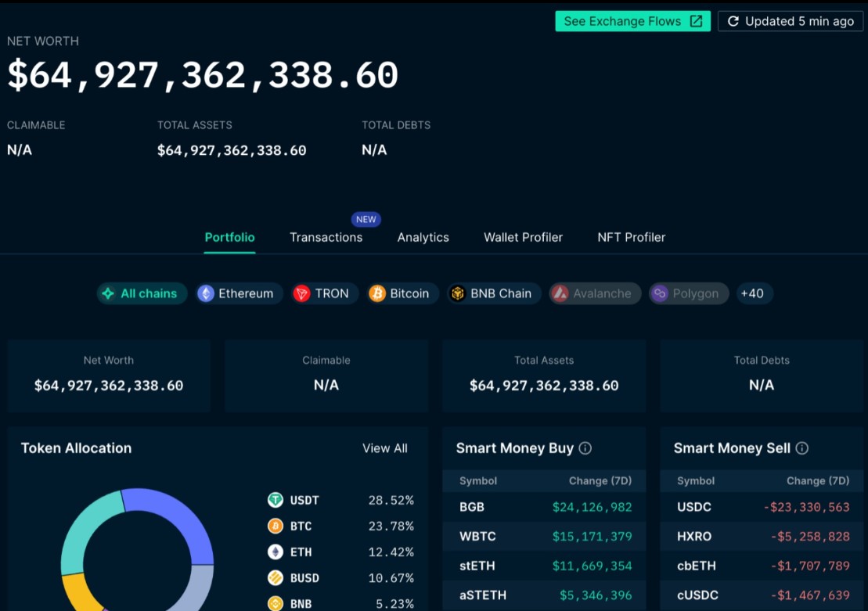Open the Analytics tab
This screenshot has width=868, height=611.
click(423, 237)
